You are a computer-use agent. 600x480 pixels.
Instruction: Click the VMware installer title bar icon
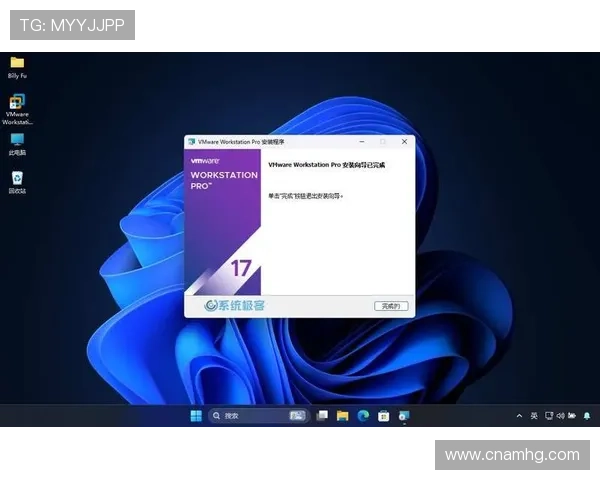point(191,142)
